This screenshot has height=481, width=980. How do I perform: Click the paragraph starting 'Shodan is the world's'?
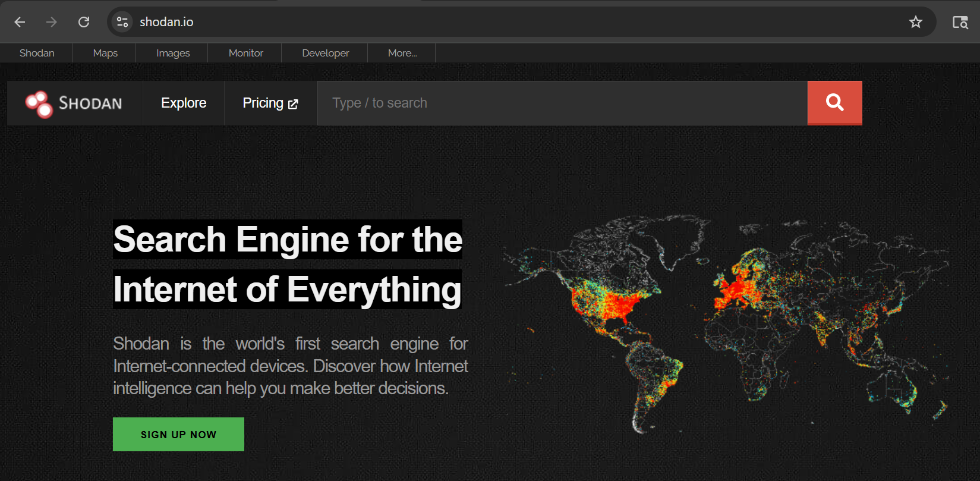coord(291,366)
